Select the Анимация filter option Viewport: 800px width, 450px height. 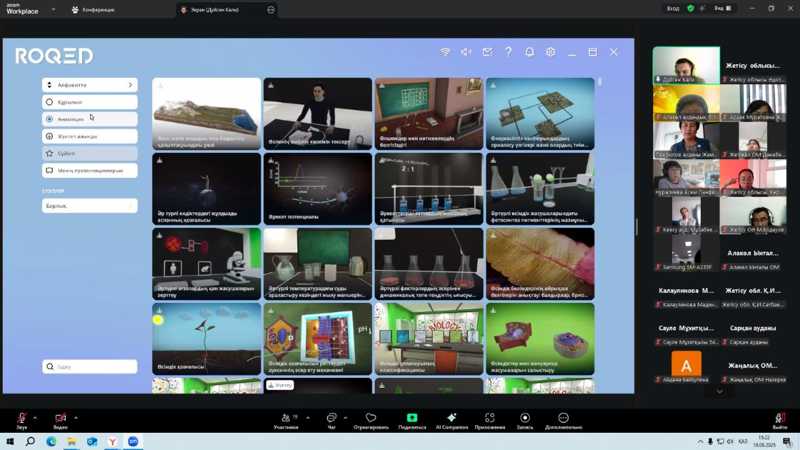coord(90,119)
